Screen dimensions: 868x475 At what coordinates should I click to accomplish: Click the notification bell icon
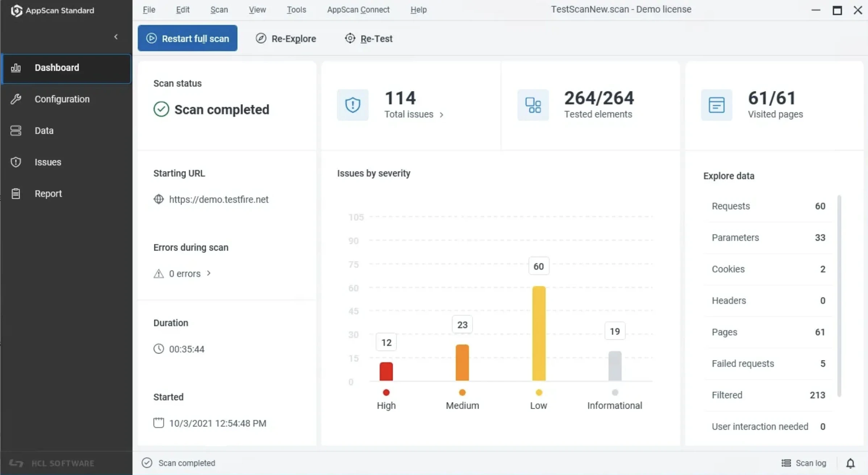[x=850, y=463]
